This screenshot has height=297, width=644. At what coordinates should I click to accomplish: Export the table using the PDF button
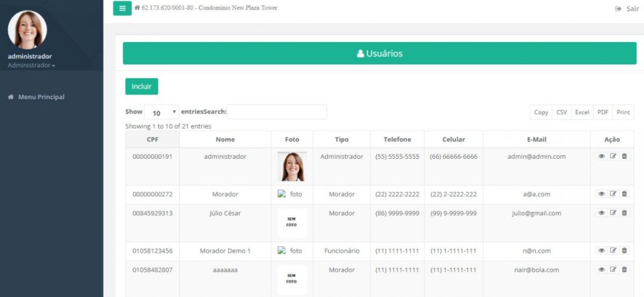(602, 112)
